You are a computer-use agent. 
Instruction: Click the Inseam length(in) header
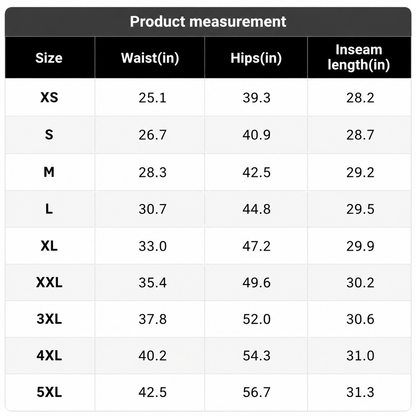[359, 57]
